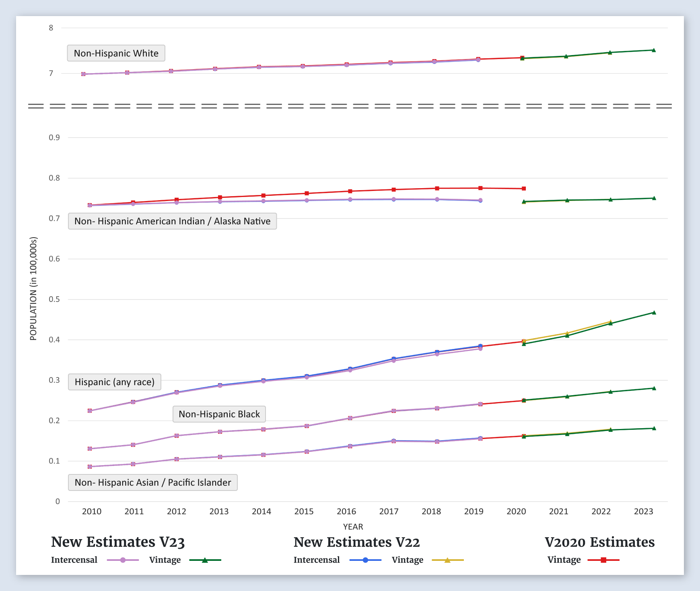700x591 pixels.
Task: Toggle the Intercensal label under New Estimates V23
Action: (74, 560)
